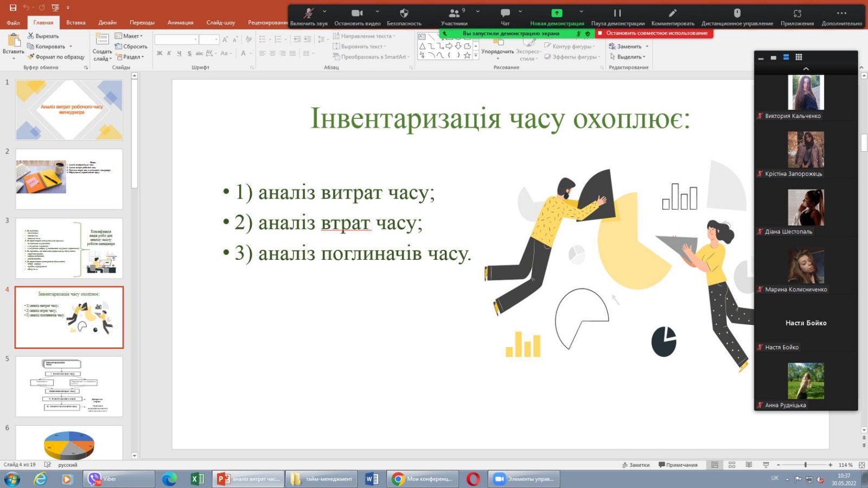Toggle right text alignment
The height and width of the screenshot is (488, 868).
[283, 53]
